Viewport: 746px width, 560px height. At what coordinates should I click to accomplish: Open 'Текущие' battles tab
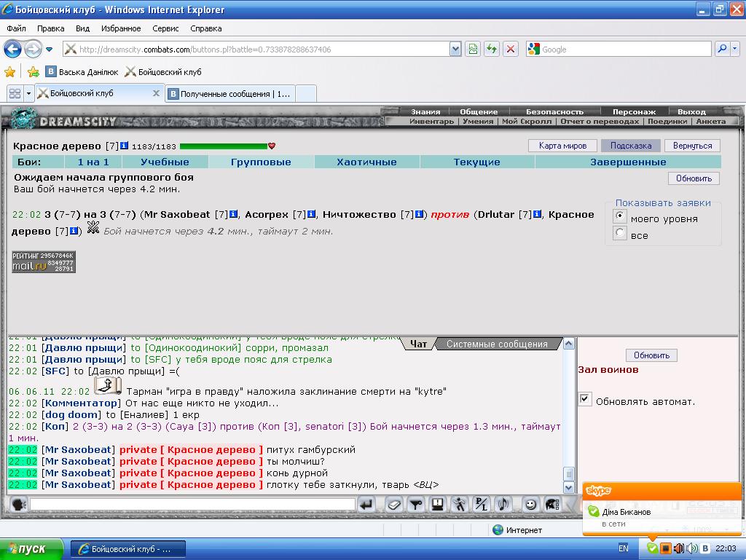(x=476, y=162)
